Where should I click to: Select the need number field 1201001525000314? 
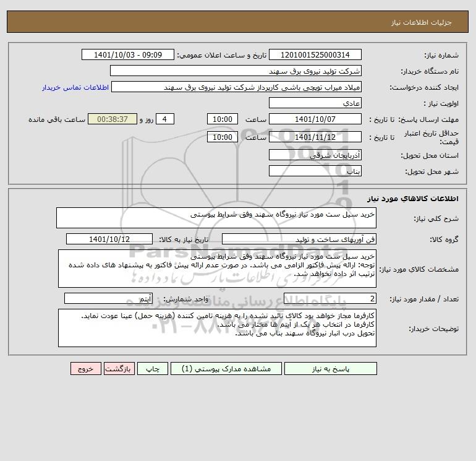[x=315, y=54]
